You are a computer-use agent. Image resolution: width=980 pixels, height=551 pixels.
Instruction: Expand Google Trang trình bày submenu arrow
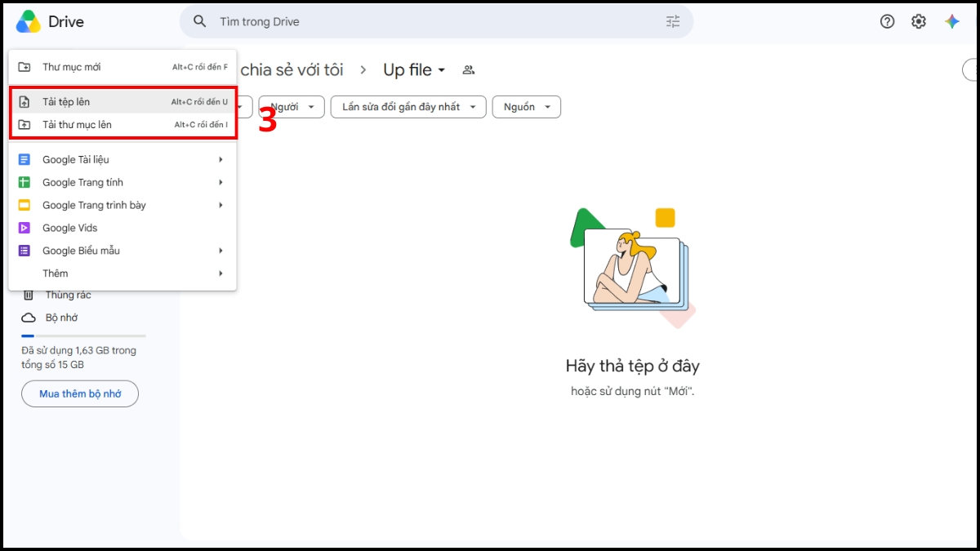[220, 206]
